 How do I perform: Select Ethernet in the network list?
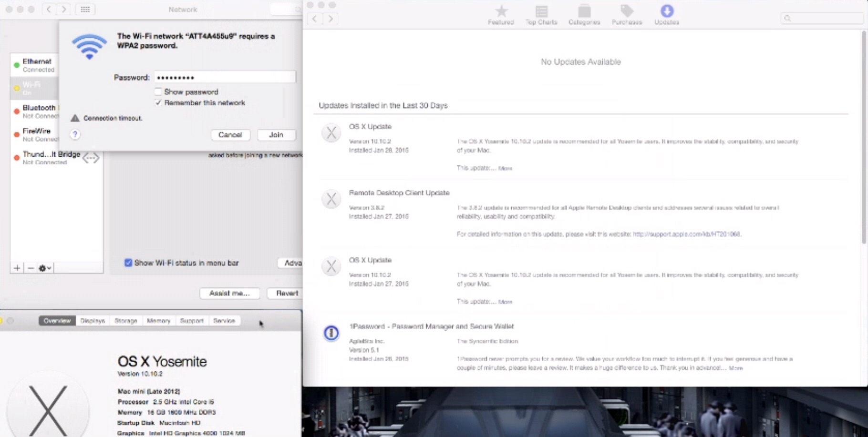(x=34, y=65)
